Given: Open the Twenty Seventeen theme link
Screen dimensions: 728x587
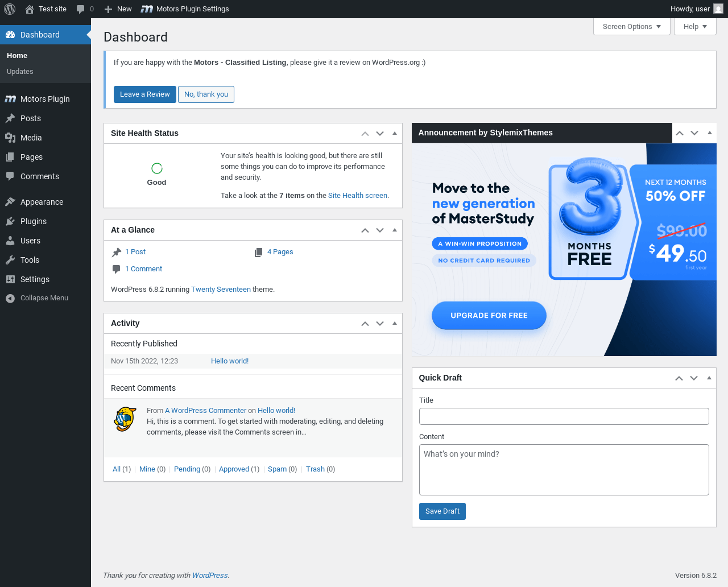Looking at the screenshot, I should point(221,290).
